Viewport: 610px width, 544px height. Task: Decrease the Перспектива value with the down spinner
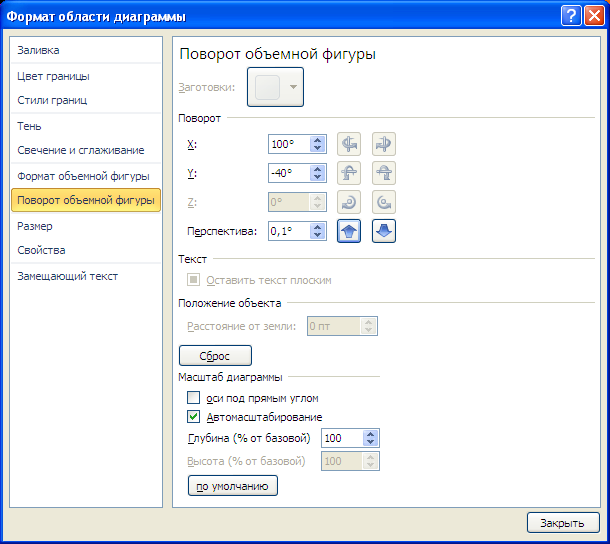pos(317,235)
